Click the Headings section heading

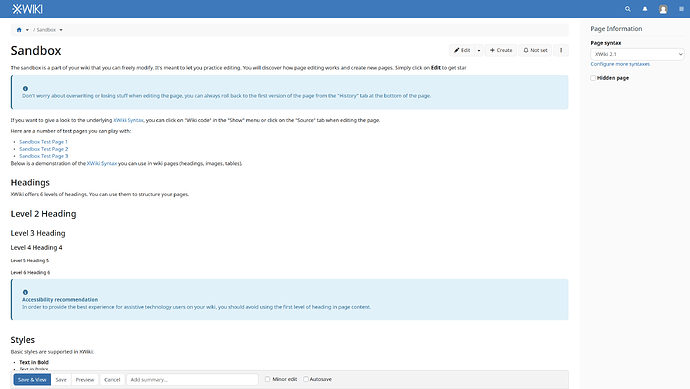tap(30, 182)
